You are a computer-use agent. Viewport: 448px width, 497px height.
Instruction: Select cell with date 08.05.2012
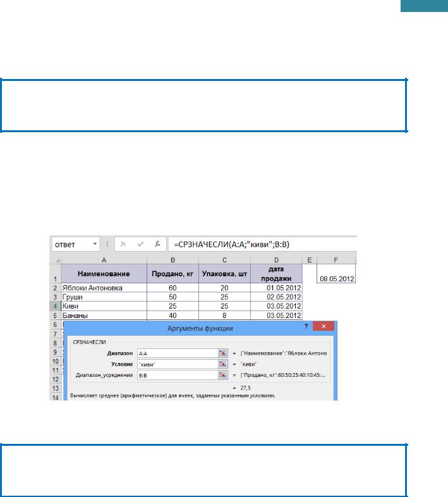[336, 274]
